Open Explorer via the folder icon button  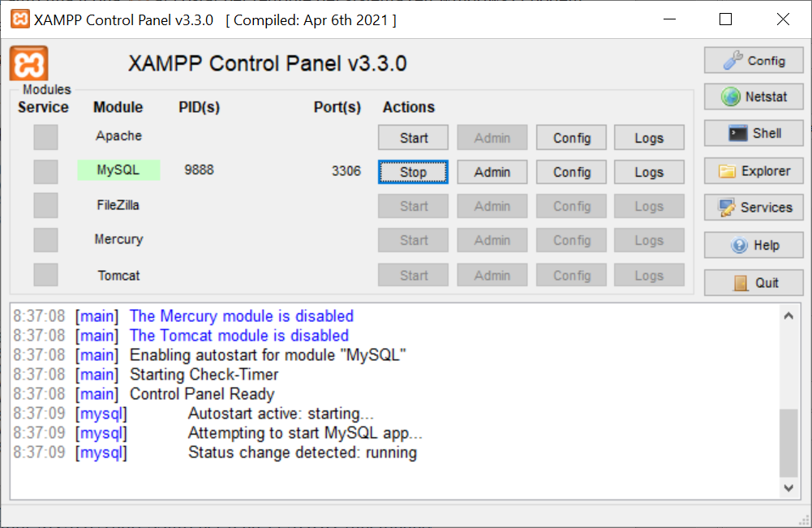pos(754,171)
